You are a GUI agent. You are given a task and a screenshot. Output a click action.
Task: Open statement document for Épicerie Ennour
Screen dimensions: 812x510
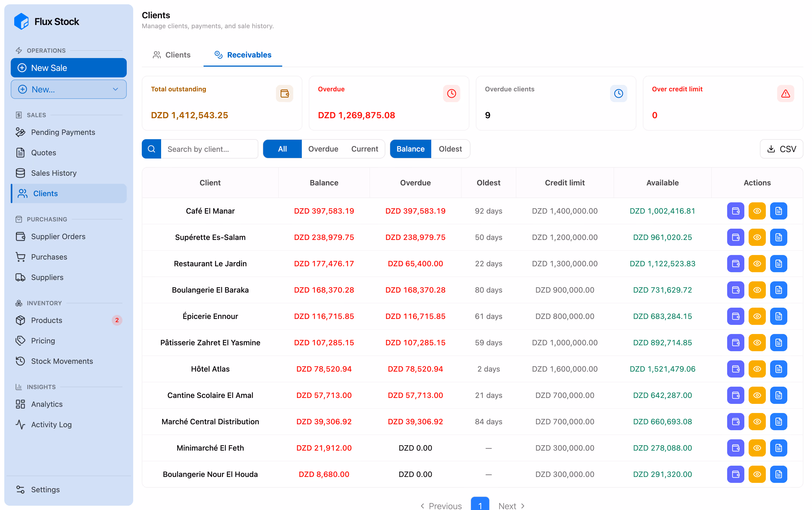pyautogui.click(x=778, y=316)
